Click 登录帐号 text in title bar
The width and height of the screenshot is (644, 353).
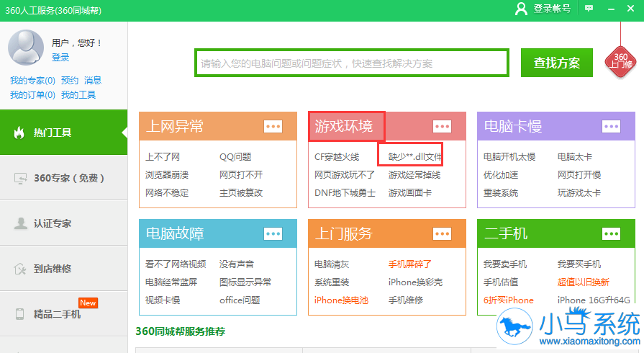click(552, 9)
